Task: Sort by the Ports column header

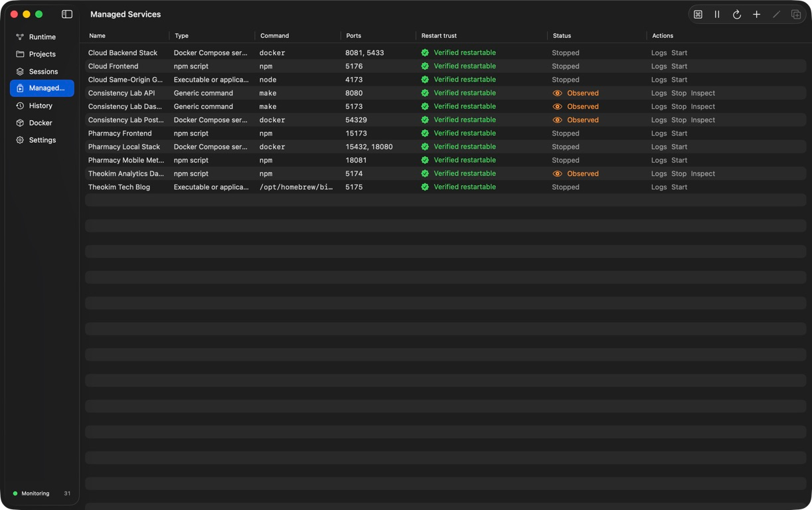Action: point(353,36)
